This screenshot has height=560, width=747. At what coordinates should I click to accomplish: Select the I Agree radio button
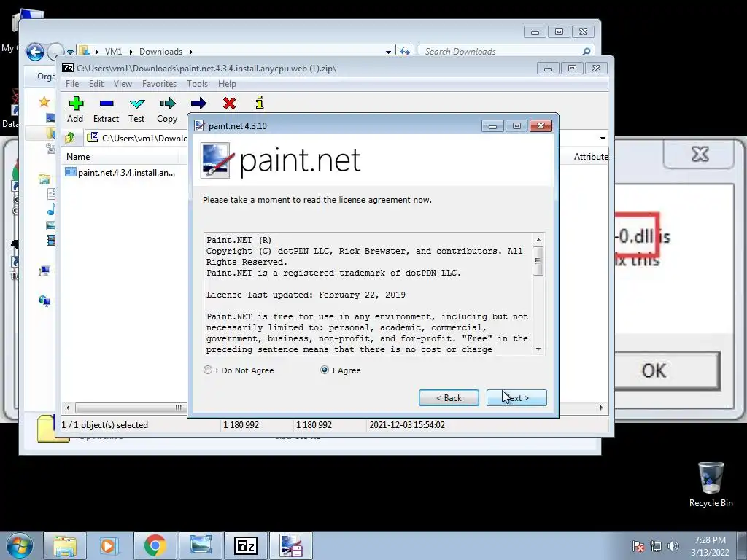pyautogui.click(x=325, y=370)
